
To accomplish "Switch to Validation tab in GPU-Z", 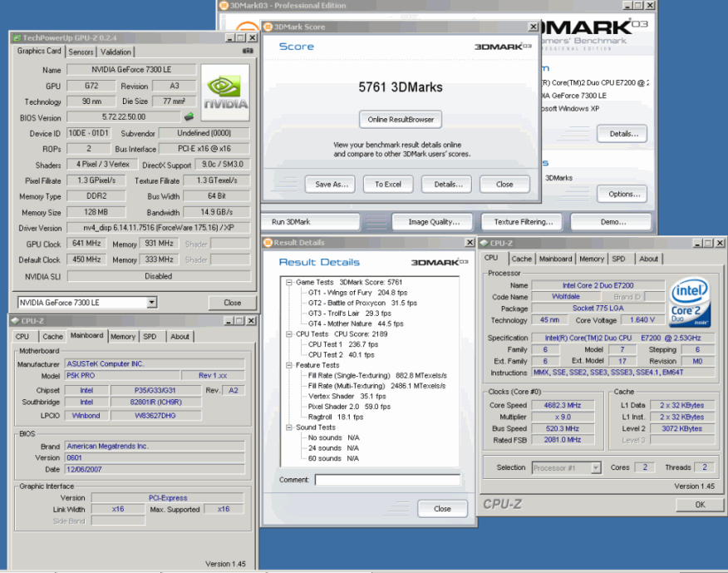I will pyautogui.click(x=116, y=52).
